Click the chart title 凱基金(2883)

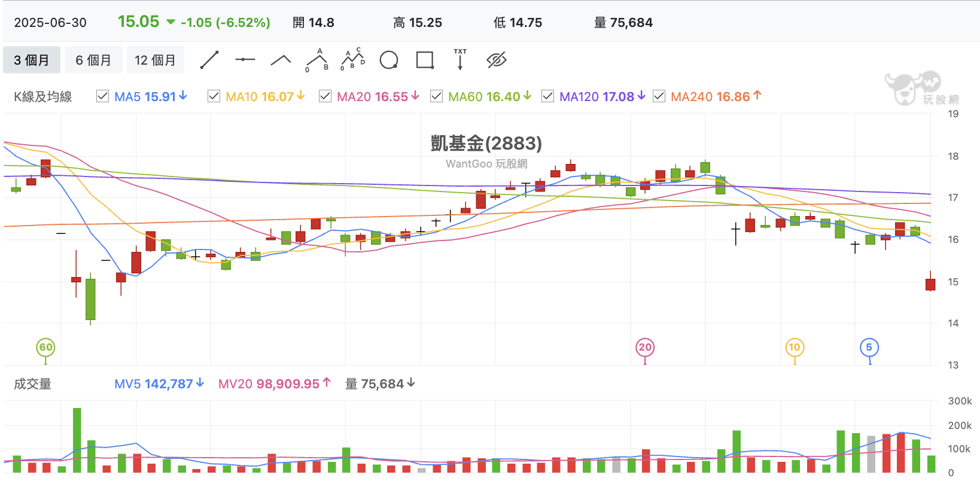coord(486,144)
